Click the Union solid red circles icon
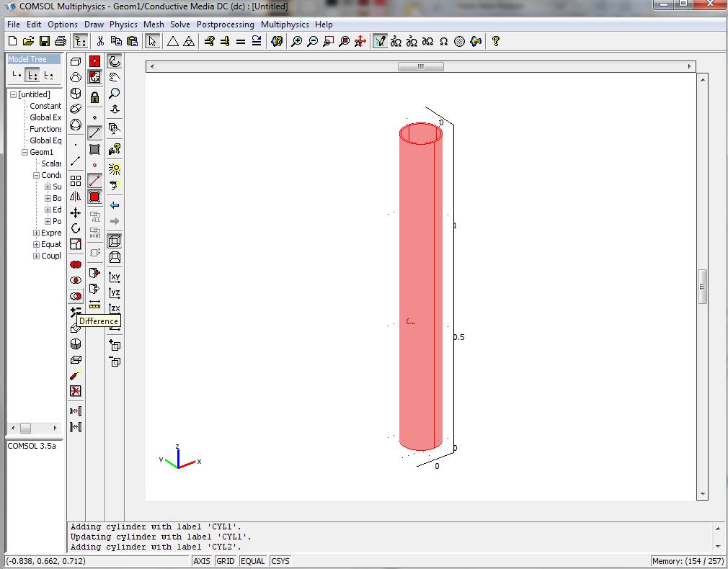Image resolution: width=728 pixels, height=569 pixels. pos(76,264)
